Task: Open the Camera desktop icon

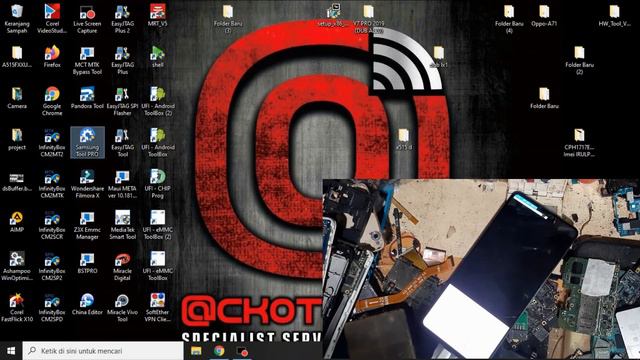Action: coord(17,98)
